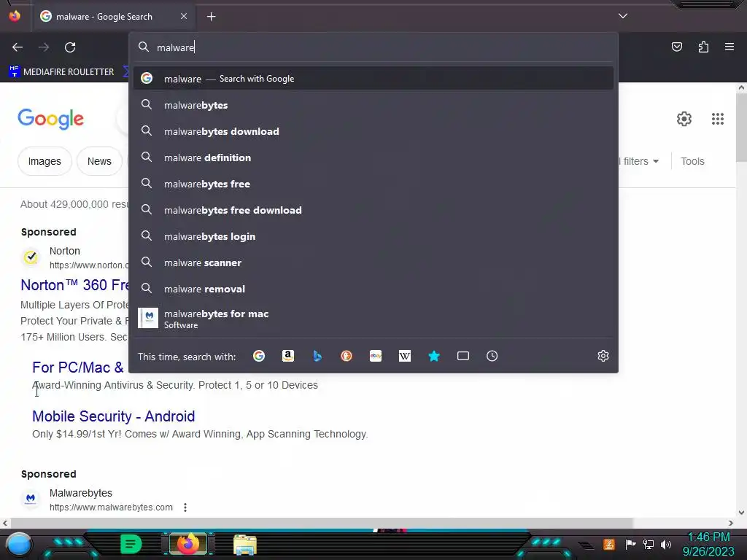Click the vertical page scrollbar thumb

[x=741, y=128]
